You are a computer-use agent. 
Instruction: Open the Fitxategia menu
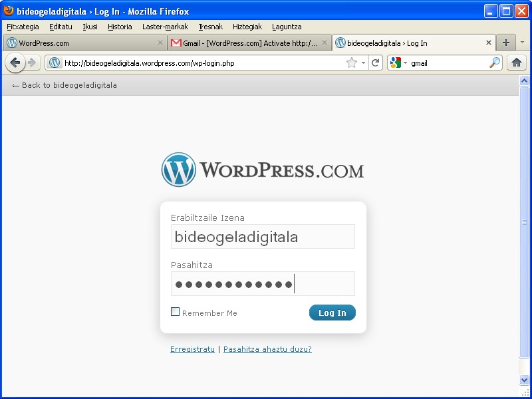(23, 27)
